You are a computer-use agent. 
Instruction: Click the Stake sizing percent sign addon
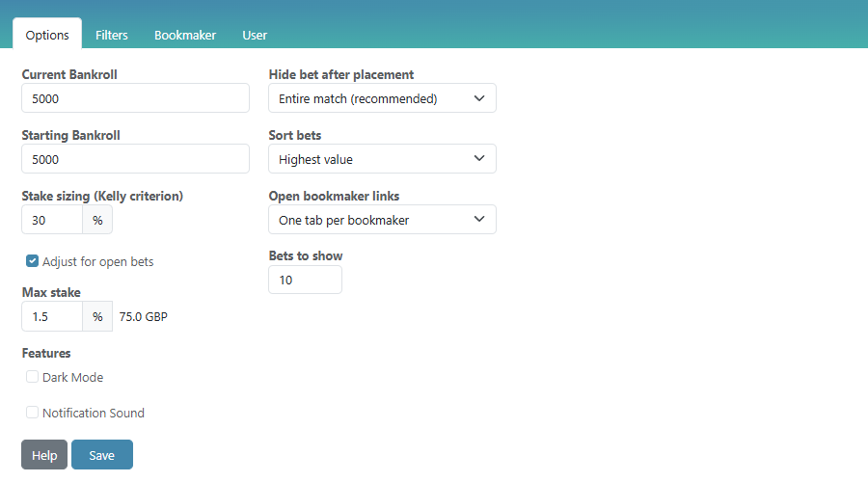coord(97,220)
